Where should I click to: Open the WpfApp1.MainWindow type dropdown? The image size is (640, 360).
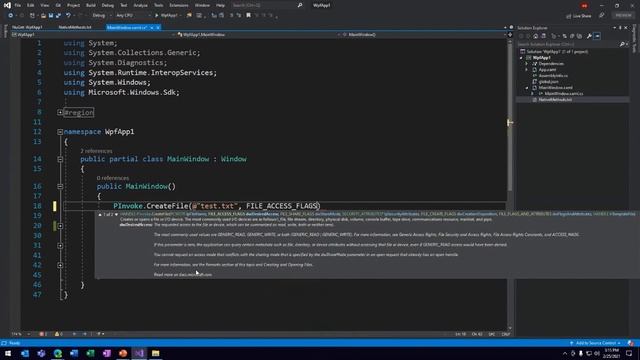tap(258, 35)
